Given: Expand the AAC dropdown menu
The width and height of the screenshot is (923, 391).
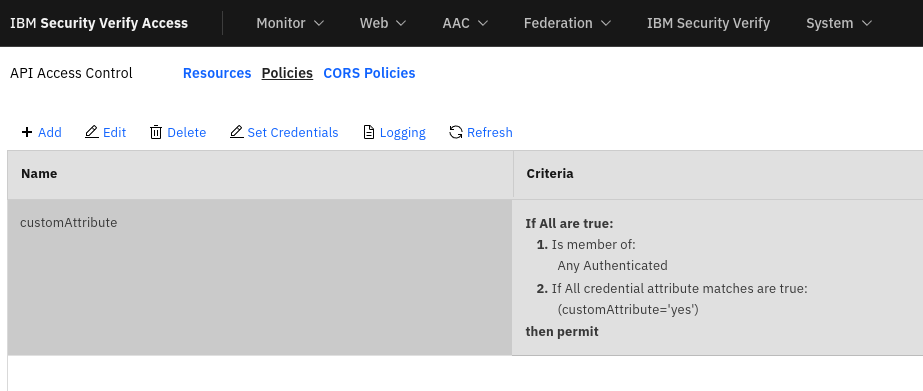Looking at the screenshot, I should pyautogui.click(x=465, y=23).
